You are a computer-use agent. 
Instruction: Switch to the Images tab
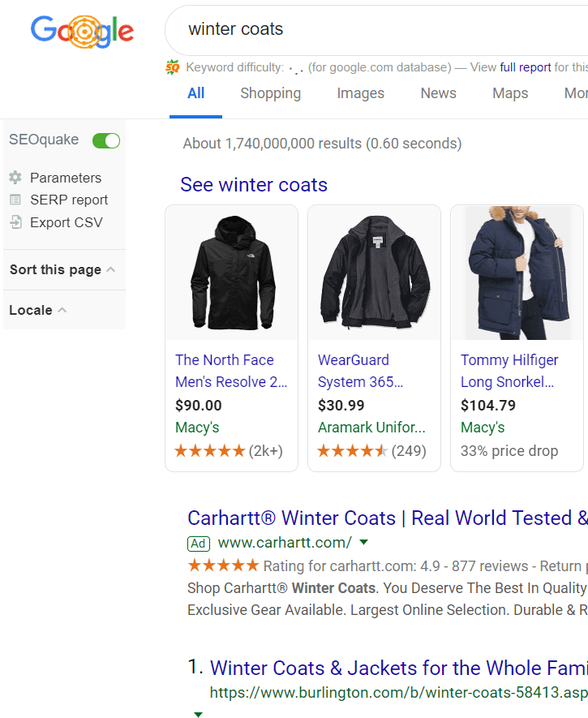click(360, 93)
